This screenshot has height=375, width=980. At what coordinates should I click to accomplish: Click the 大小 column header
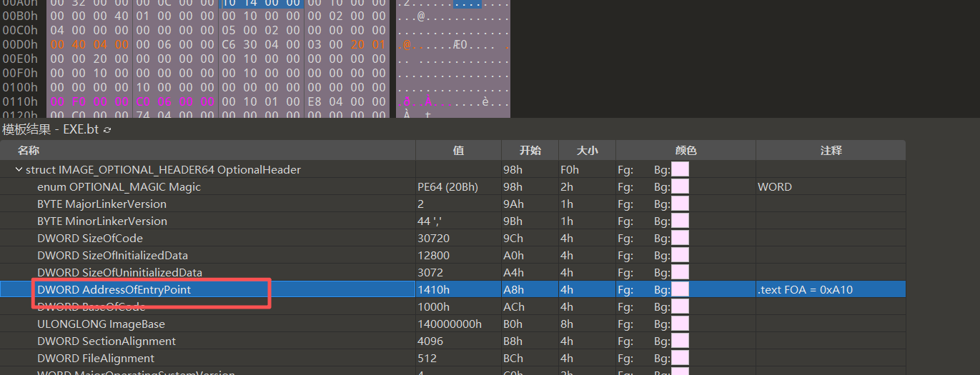(x=587, y=151)
